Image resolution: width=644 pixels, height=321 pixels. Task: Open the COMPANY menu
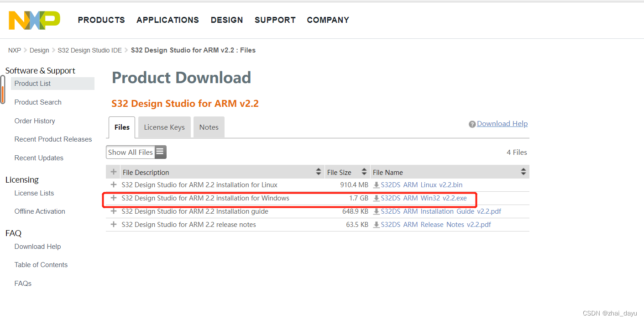[x=328, y=20]
